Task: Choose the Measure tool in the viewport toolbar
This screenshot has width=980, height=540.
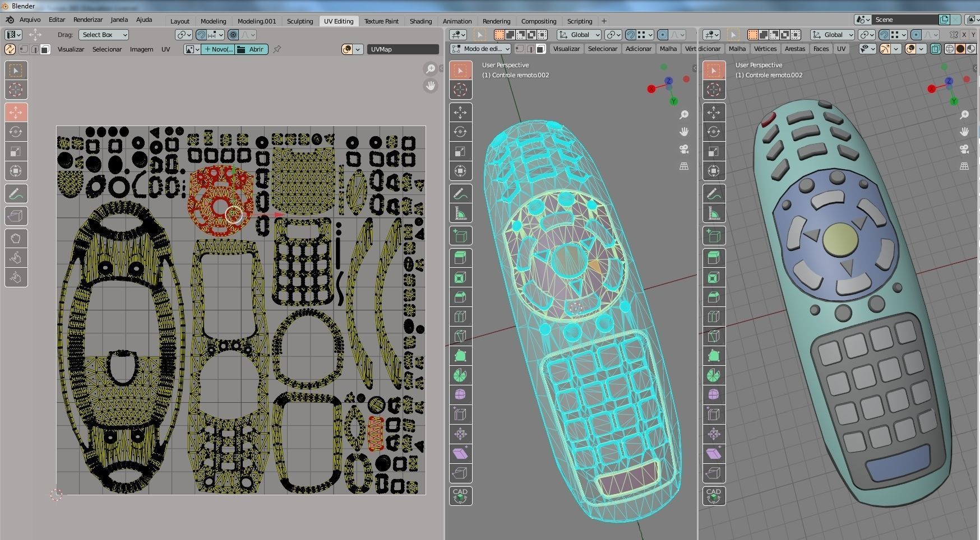Action: click(x=460, y=212)
